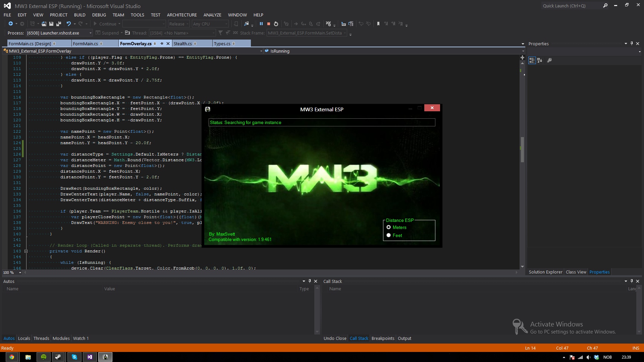
Task: Switch to the Class View tab
Action: tap(576, 272)
